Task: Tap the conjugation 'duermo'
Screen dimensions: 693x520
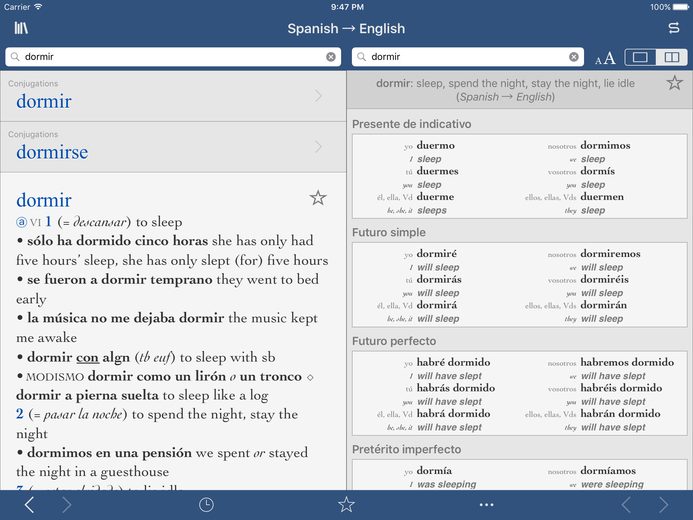Action: [x=435, y=145]
